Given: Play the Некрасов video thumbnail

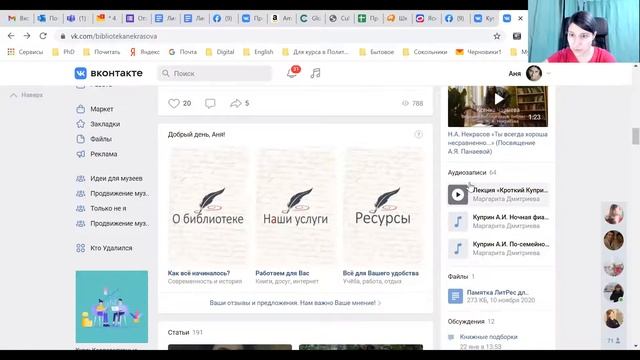Looking at the screenshot, I should point(498,106).
